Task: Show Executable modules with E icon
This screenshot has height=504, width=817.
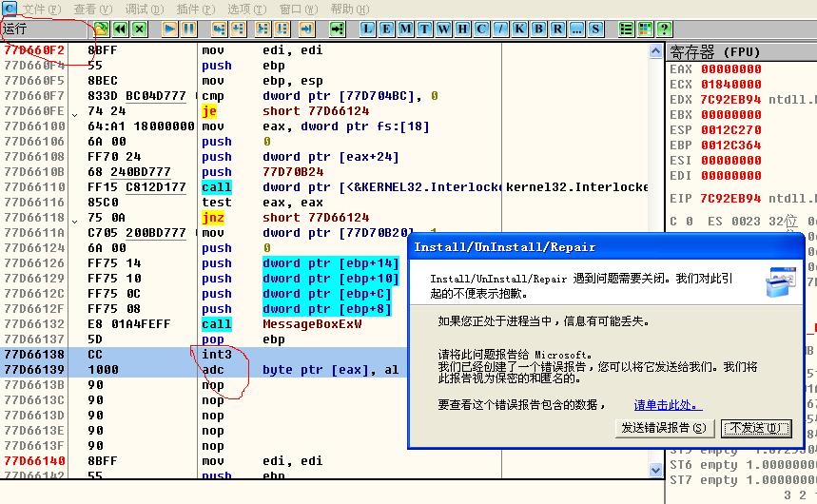Action: pos(386,29)
